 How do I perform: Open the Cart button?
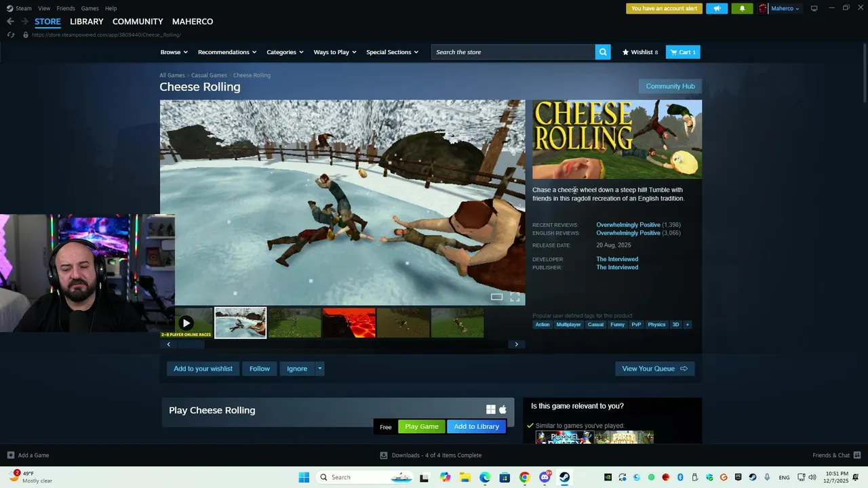pos(683,52)
